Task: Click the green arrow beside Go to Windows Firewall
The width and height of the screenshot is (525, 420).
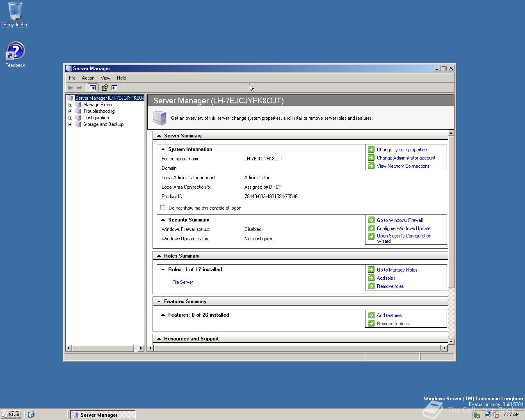Action: pos(371,220)
